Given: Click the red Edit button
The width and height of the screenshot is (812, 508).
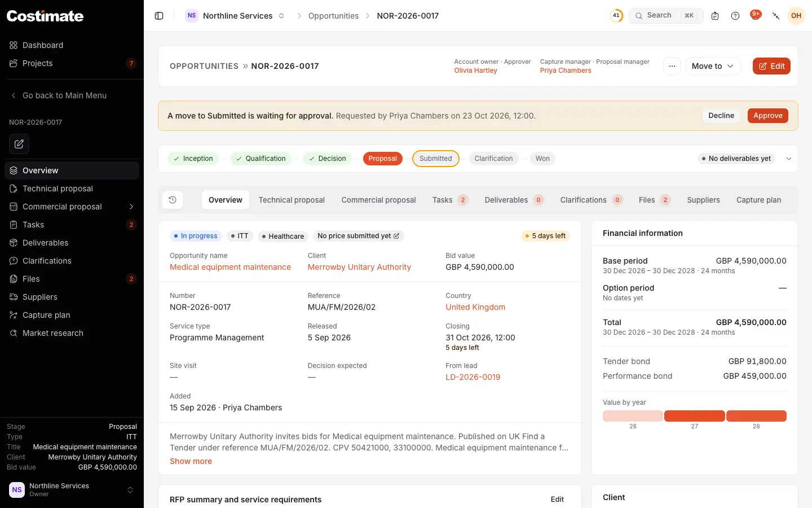Looking at the screenshot, I should click(771, 66).
